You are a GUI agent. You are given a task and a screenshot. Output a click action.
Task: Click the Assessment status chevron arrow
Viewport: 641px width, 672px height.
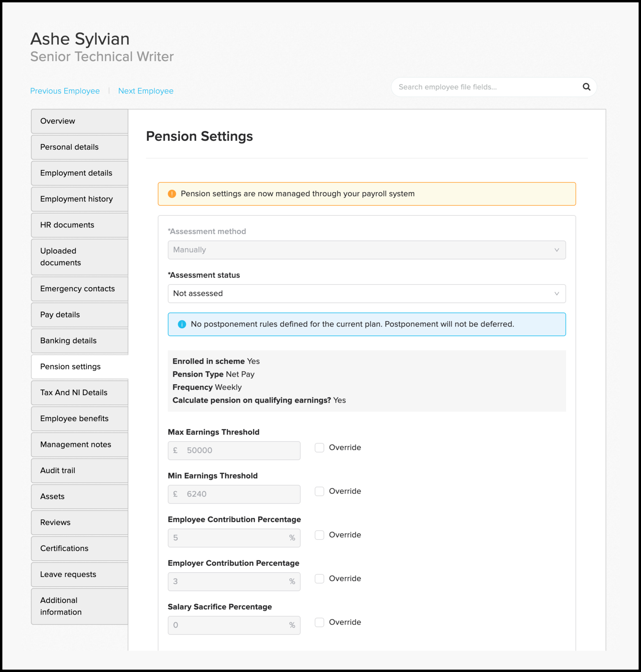point(556,294)
